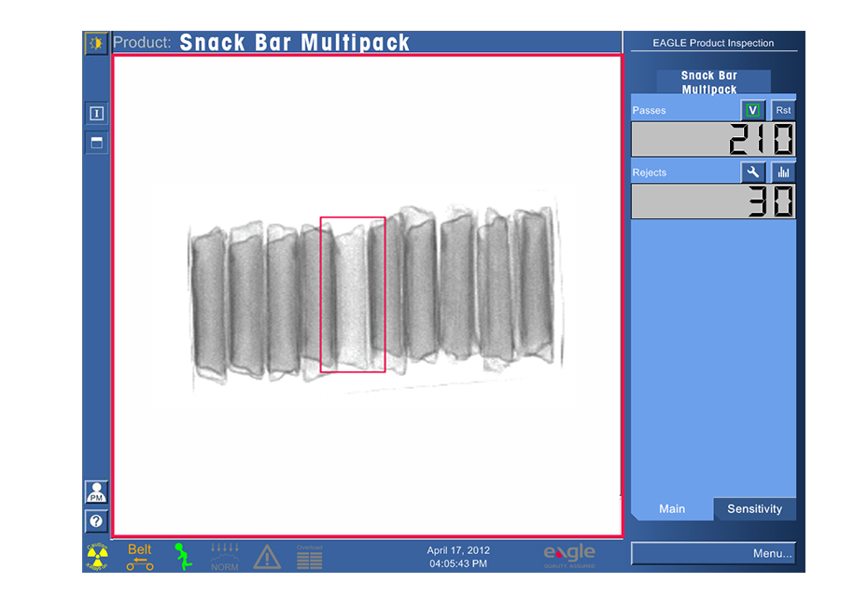Viewport: 868px width, 597px height.
Task: Click the warning triangle alert icon
Action: 267,558
